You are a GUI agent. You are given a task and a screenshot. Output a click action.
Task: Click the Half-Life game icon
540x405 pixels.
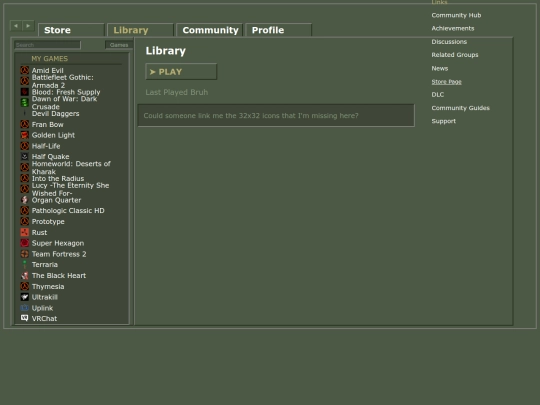coord(24,146)
